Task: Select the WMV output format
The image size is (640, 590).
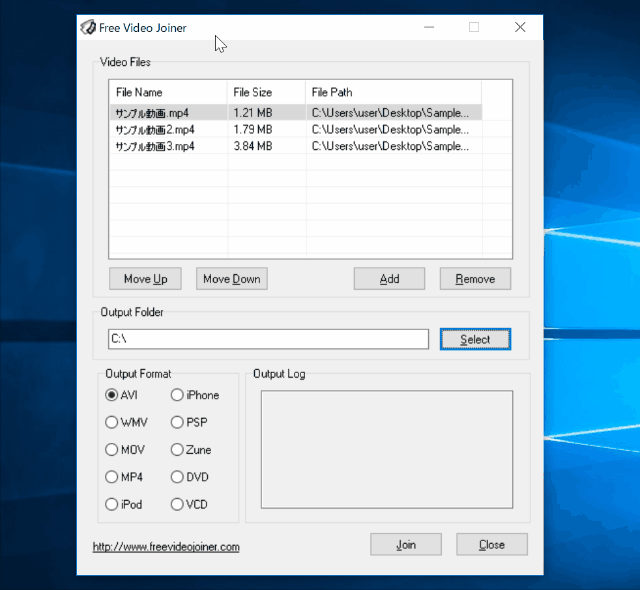Action: 126,422
